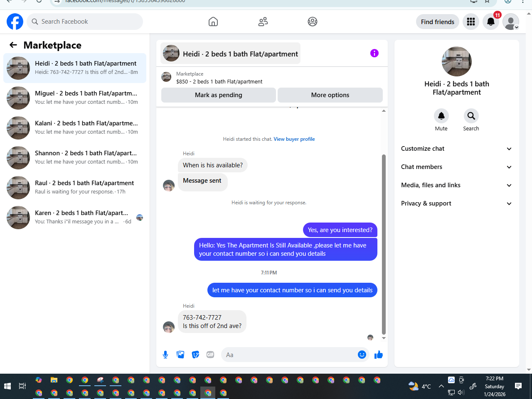Select Heidi conversation in Marketplace list
This screenshot has width=532, height=399.
(x=75, y=68)
